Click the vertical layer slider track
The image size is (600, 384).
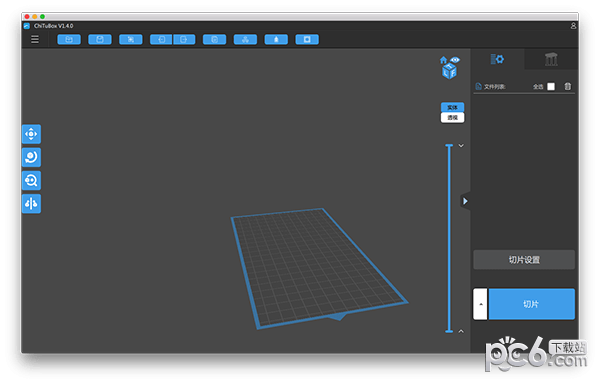(449, 238)
